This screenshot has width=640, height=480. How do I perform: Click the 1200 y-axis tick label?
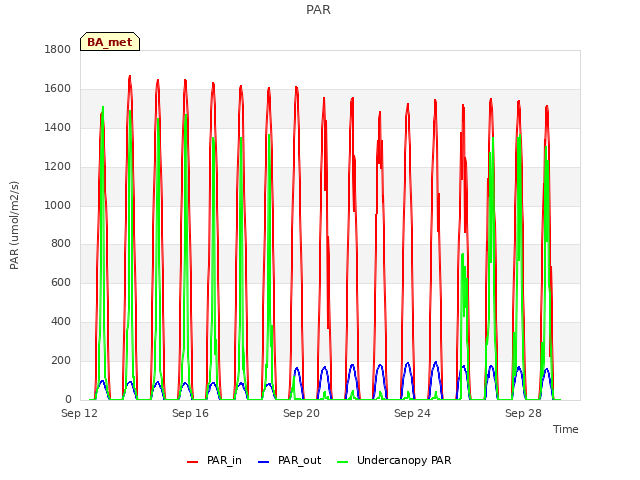[58, 166]
